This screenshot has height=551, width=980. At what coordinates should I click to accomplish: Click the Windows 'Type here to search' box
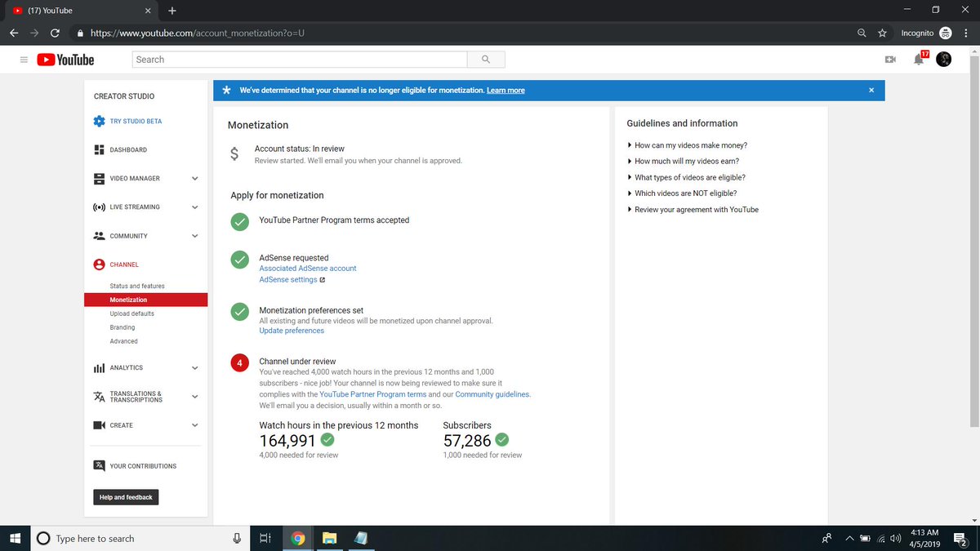140,538
